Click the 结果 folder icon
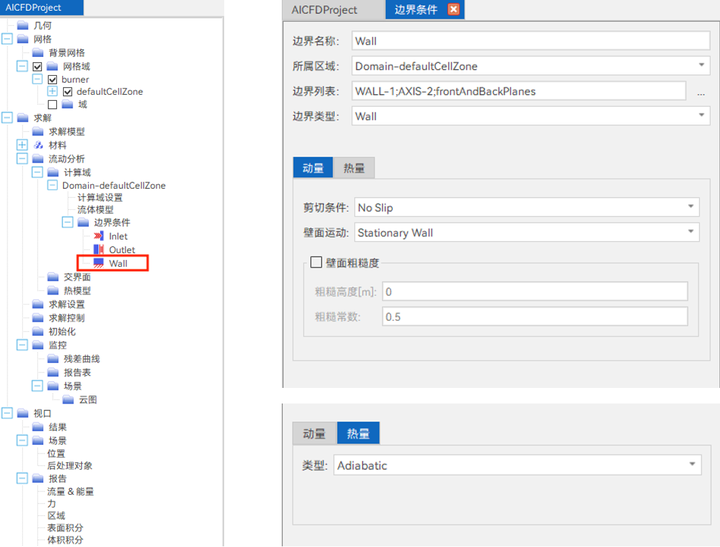The width and height of the screenshot is (720, 547). pos(38,427)
